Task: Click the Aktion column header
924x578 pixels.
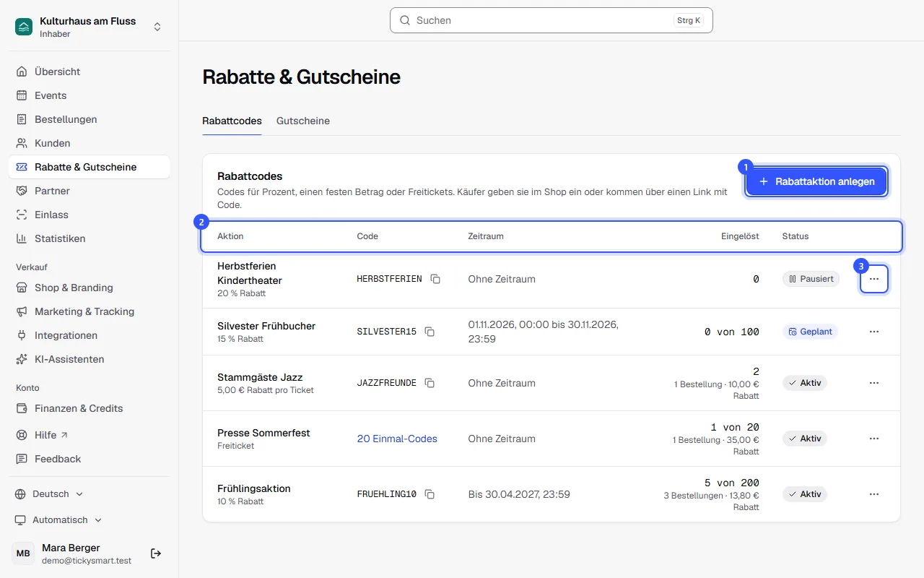Action: click(x=230, y=236)
